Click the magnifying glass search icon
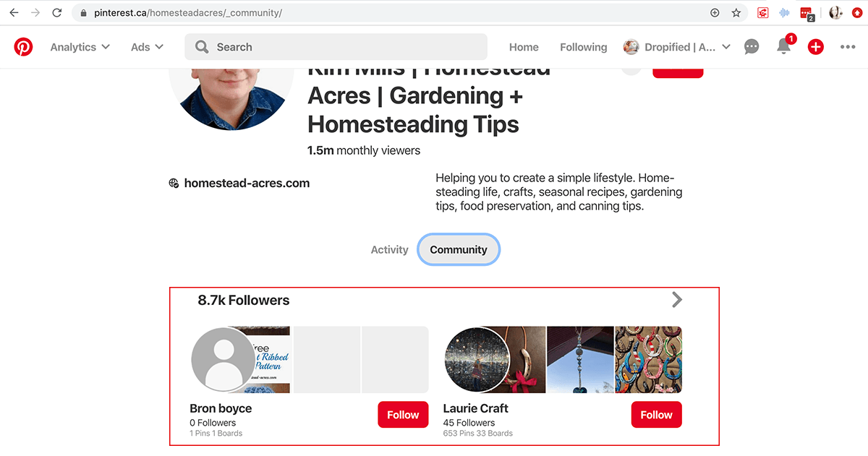This screenshot has height=456, width=868. click(202, 47)
